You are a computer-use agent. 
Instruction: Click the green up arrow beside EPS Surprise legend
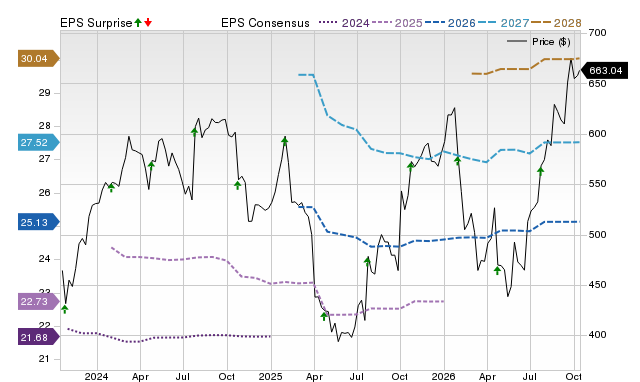pyautogui.click(x=138, y=23)
